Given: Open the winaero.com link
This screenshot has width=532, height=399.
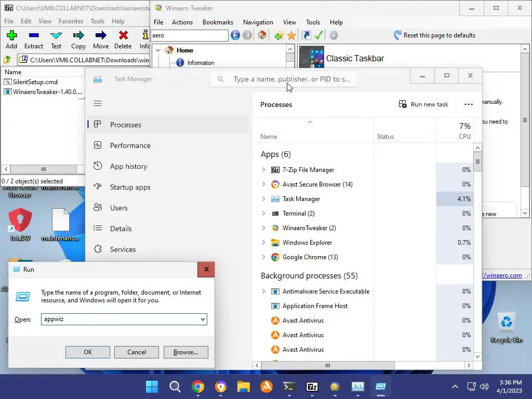Looking at the screenshot, I should pos(502,275).
